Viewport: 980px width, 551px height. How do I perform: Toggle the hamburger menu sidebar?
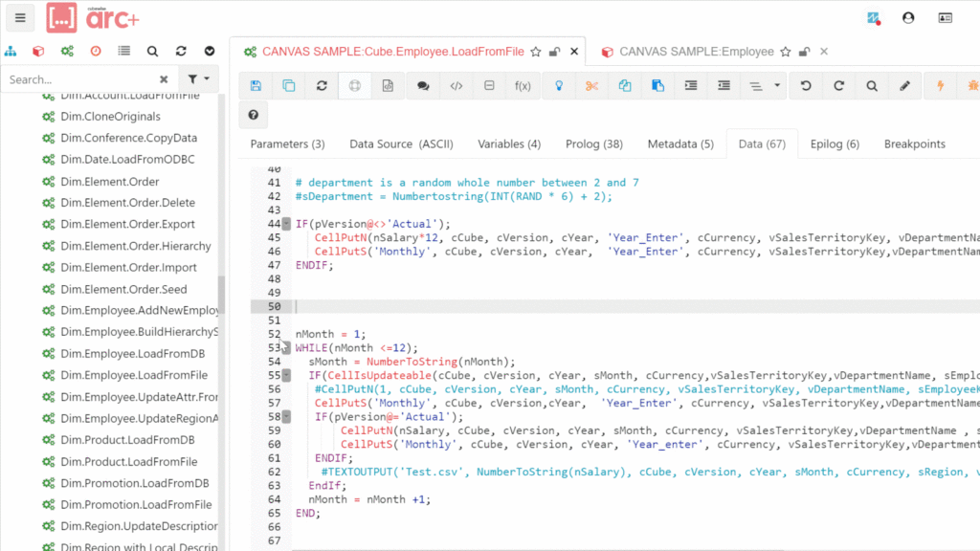pyautogui.click(x=20, y=18)
